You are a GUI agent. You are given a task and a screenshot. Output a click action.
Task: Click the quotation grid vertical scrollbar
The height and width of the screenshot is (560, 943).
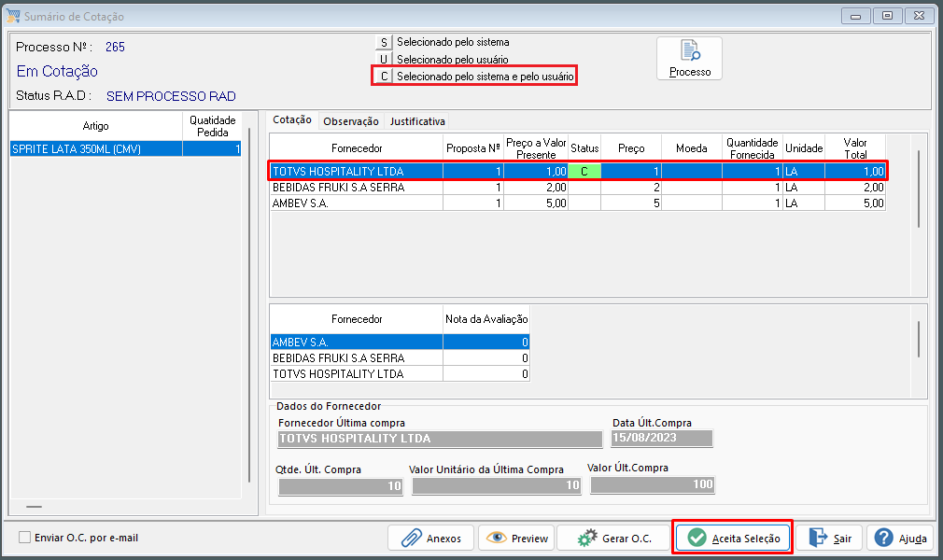tap(919, 189)
